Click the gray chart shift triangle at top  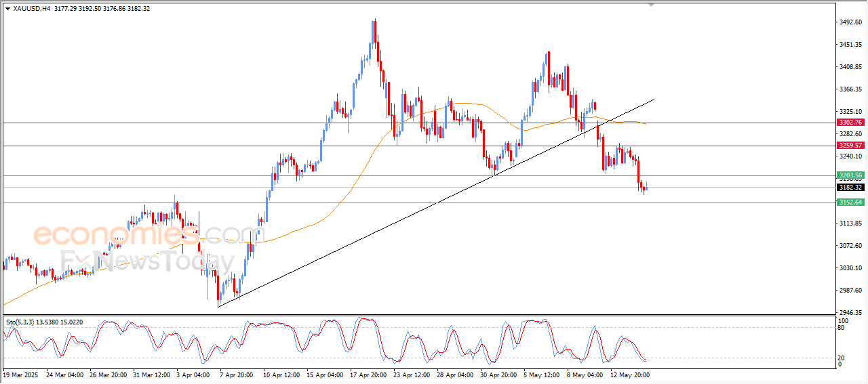click(x=652, y=5)
